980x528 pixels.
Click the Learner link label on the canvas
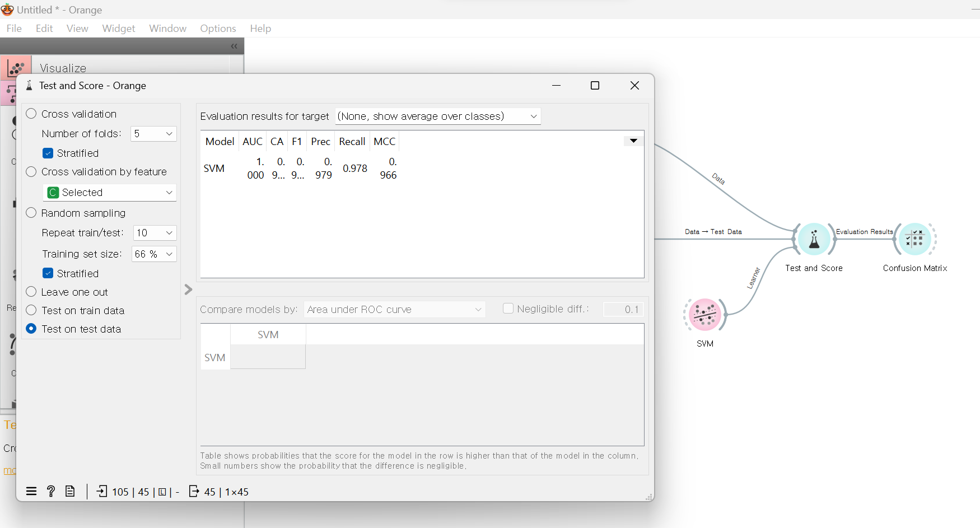(754, 278)
